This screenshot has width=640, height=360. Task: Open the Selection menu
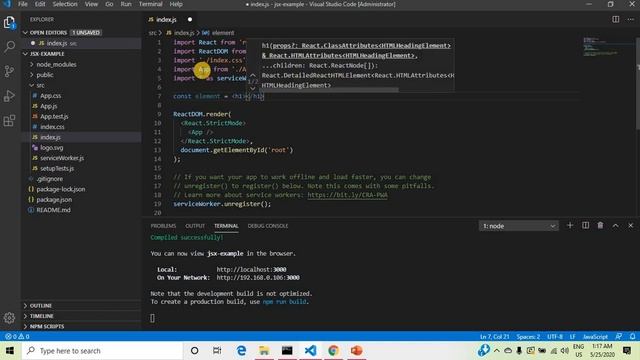65,4
